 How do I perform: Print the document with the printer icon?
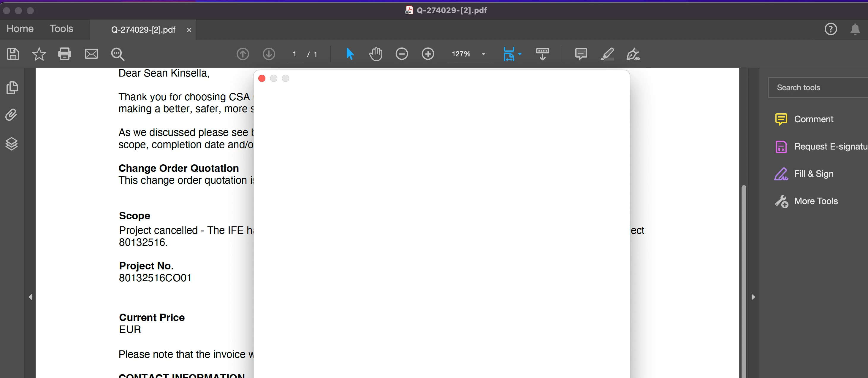(x=65, y=54)
